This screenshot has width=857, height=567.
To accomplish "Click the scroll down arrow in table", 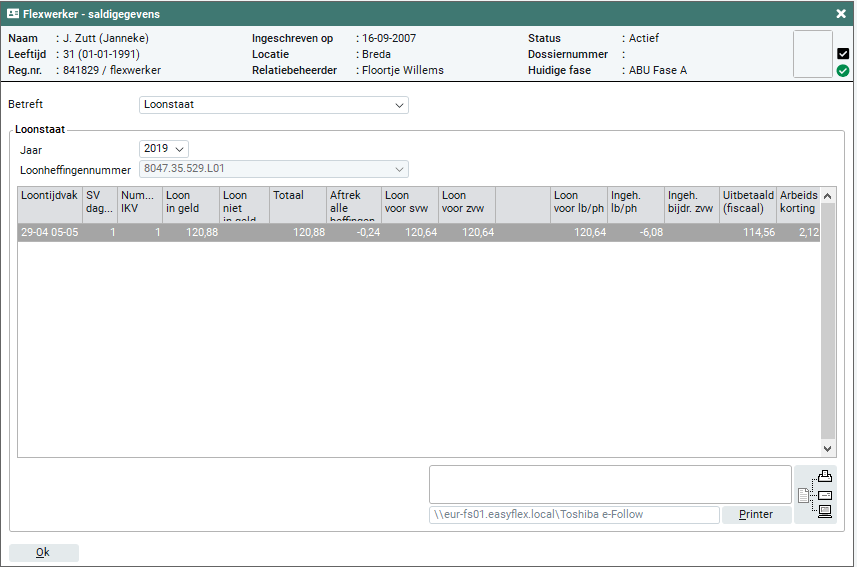I will tap(827, 450).
